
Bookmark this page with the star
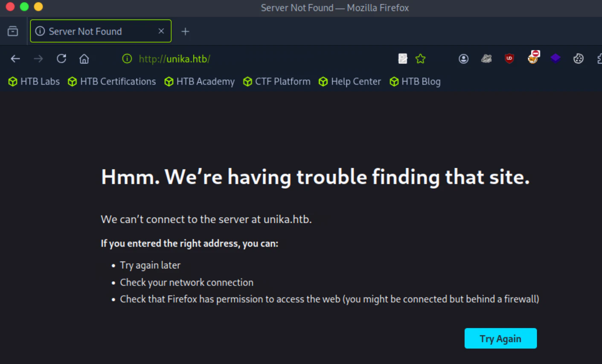coord(421,59)
